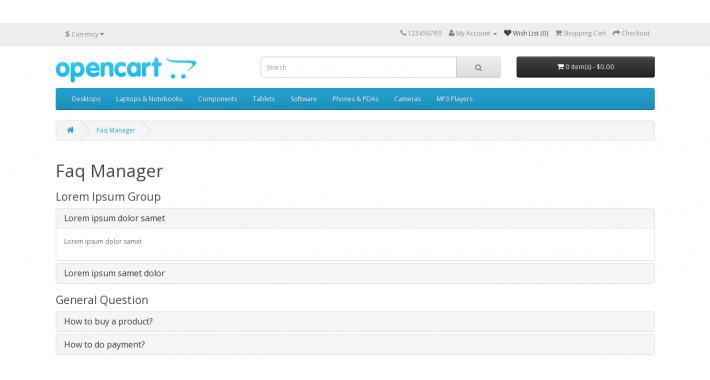Click the OpenCart logo
Viewport: 710px width, 380px height.
click(126, 69)
